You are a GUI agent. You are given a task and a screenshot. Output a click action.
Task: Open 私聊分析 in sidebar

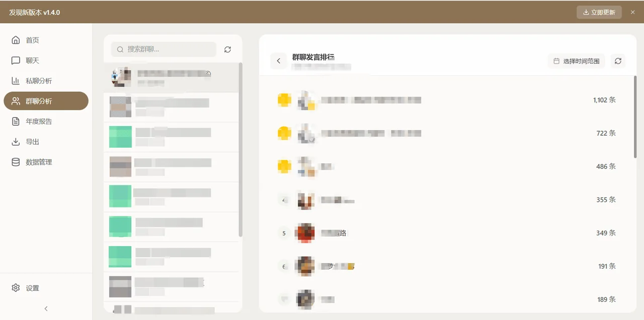(x=46, y=81)
